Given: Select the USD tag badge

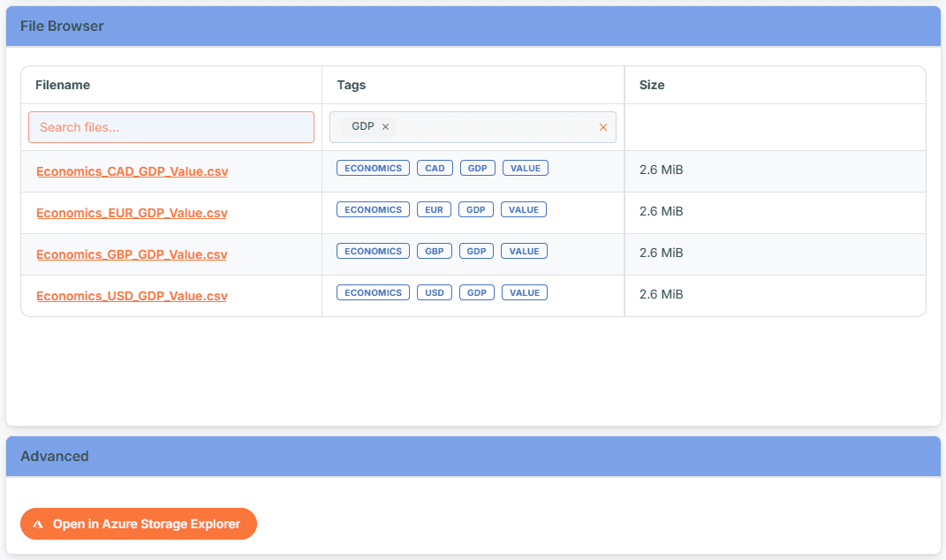Looking at the screenshot, I should click(435, 291).
